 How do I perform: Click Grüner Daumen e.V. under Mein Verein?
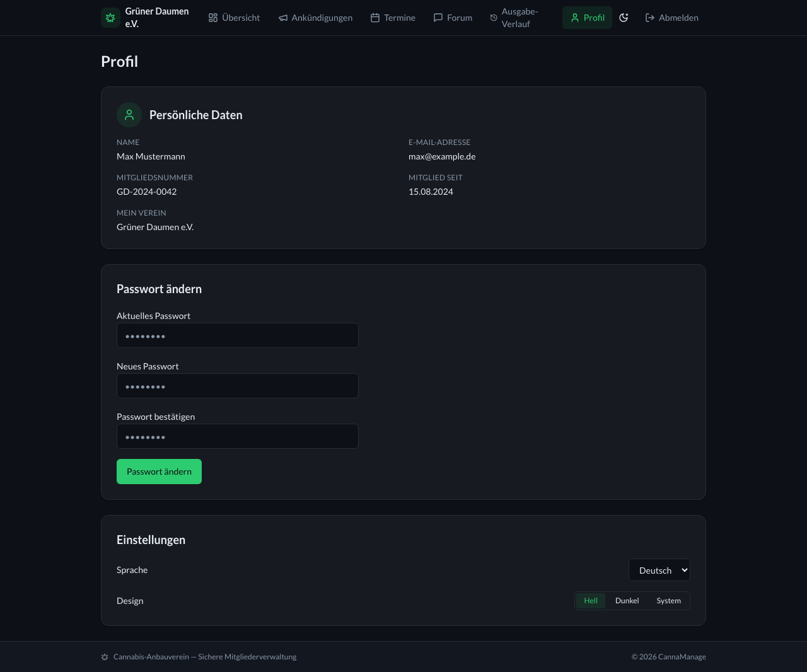click(x=155, y=227)
